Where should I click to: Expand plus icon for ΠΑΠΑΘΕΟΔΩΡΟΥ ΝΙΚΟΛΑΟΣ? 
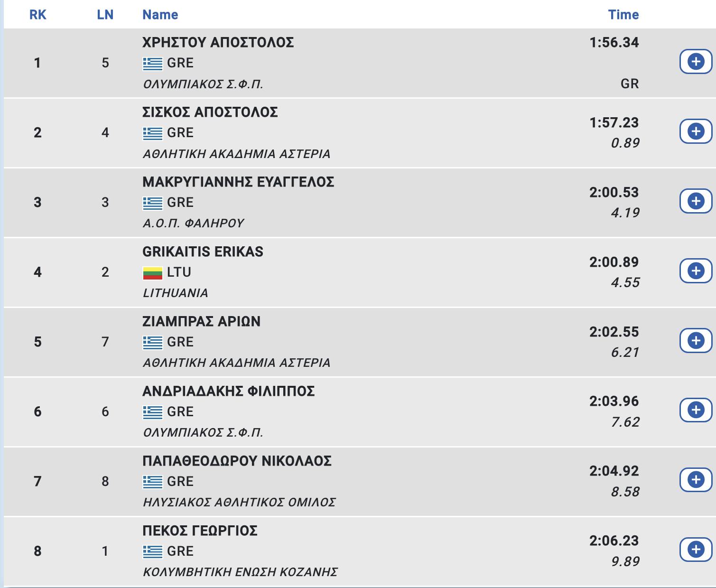click(696, 480)
